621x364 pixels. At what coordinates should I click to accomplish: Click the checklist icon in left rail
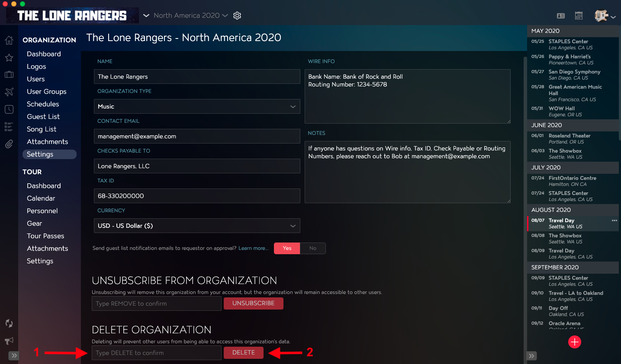tap(9, 127)
